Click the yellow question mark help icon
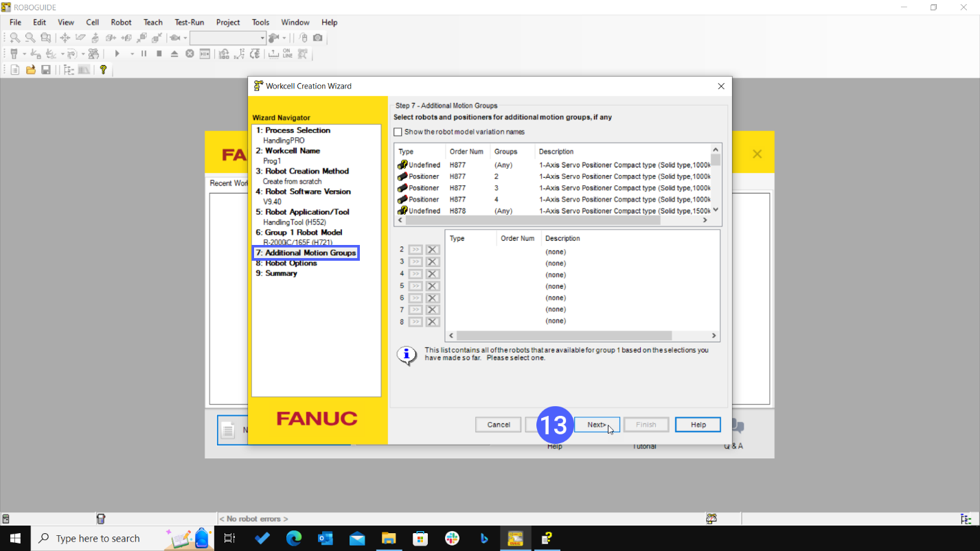This screenshot has width=980, height=551. (103, 69)
